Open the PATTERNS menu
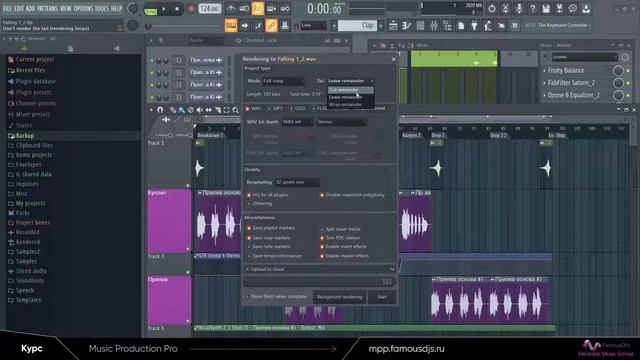640x360 pixels. click(48, 8)
